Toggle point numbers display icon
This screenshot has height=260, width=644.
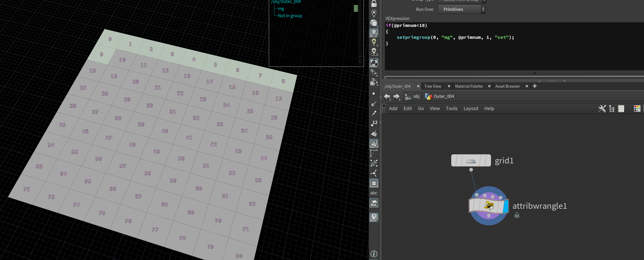pyautogui.click(x=374, y=123)
